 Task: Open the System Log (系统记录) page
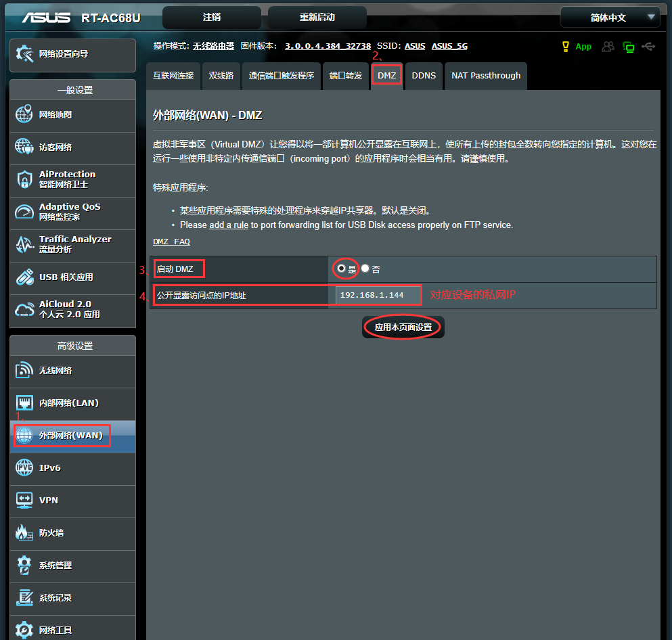click(58, 599)
